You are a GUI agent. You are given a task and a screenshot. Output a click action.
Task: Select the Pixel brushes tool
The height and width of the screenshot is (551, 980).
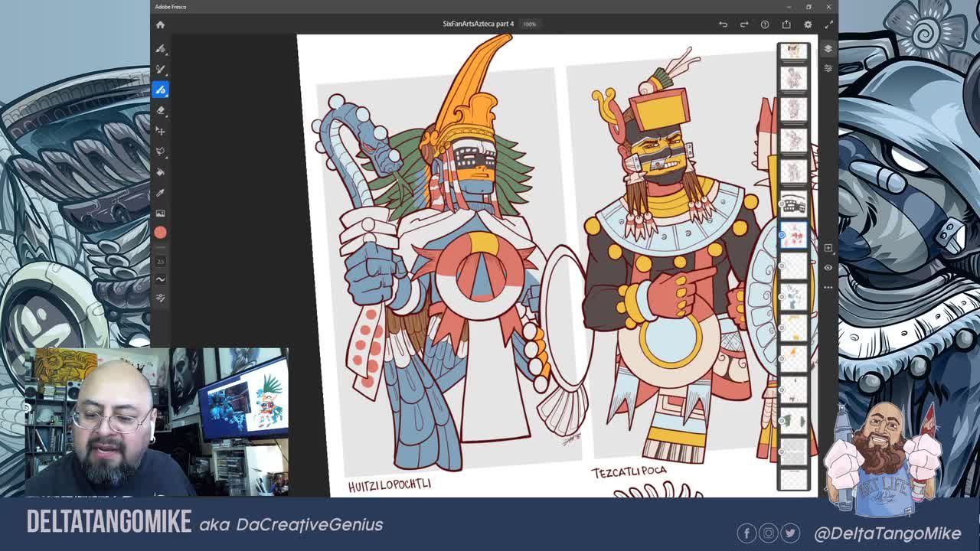tap(160, 48)
